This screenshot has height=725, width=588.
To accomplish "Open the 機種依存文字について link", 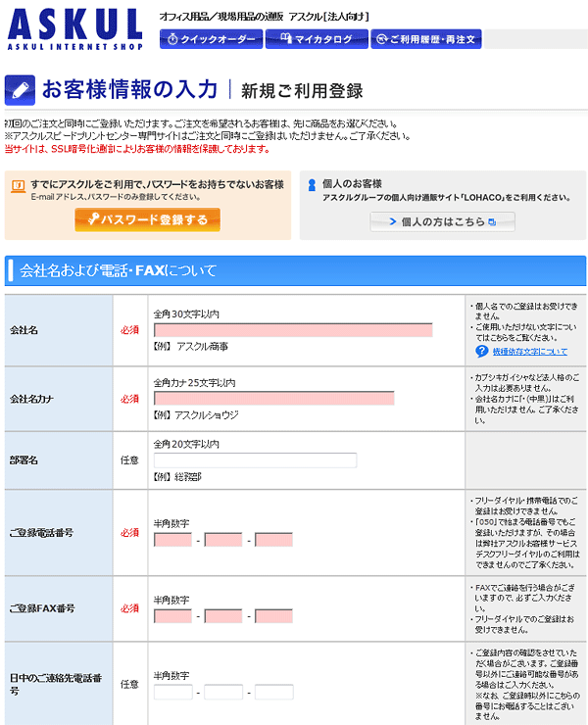I will pyautogui.click(x=530, y=352).
